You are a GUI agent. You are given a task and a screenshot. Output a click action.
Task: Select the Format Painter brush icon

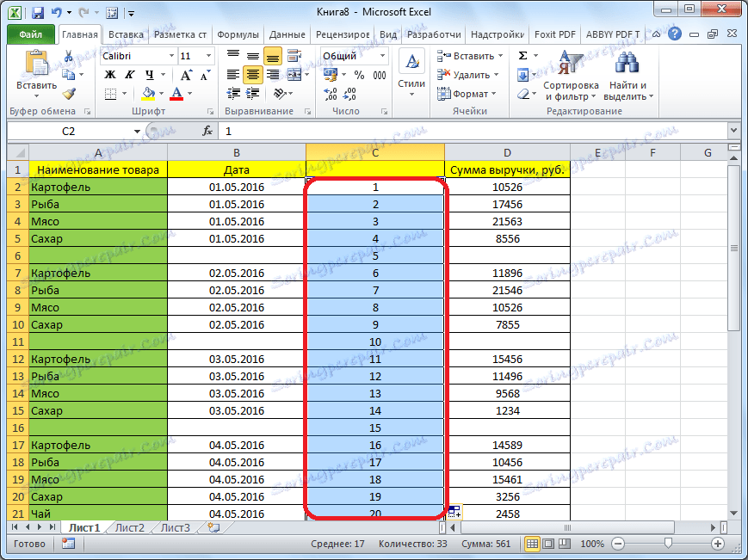click(69, 93)
